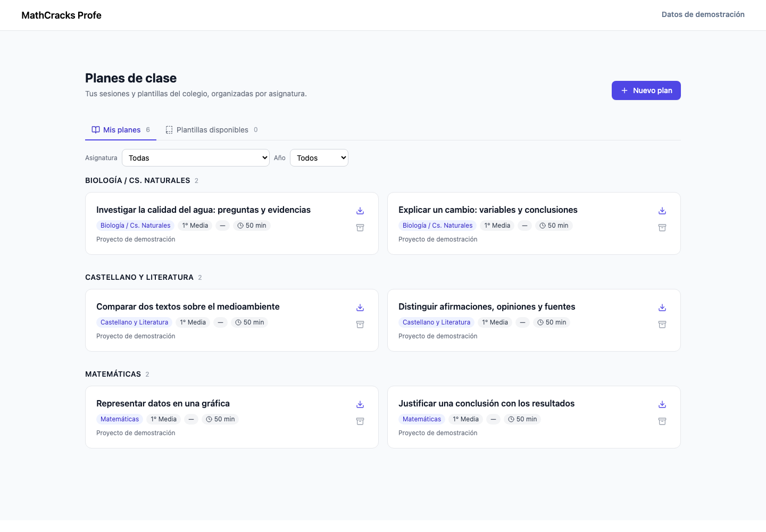Viewport: 766px width, 532px height.
Task: Click Castellano tag on 'Distinguir afirmaciones' card
Action: [436, 322]
